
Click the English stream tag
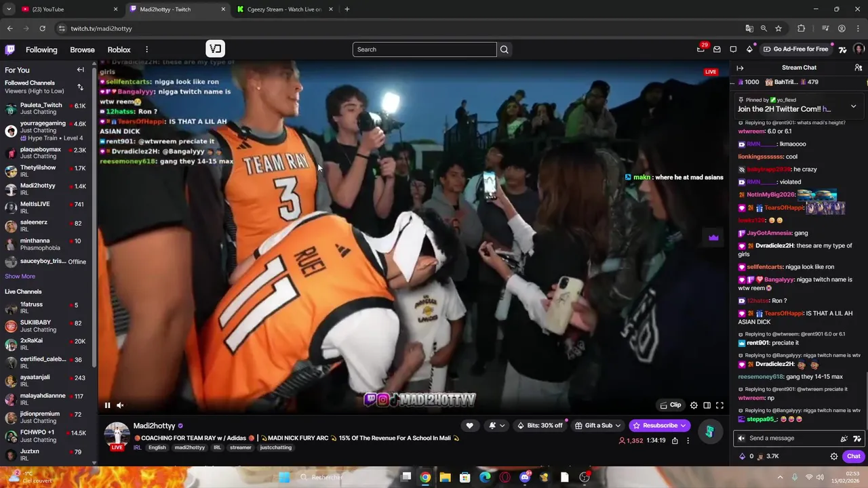point(157,448)
